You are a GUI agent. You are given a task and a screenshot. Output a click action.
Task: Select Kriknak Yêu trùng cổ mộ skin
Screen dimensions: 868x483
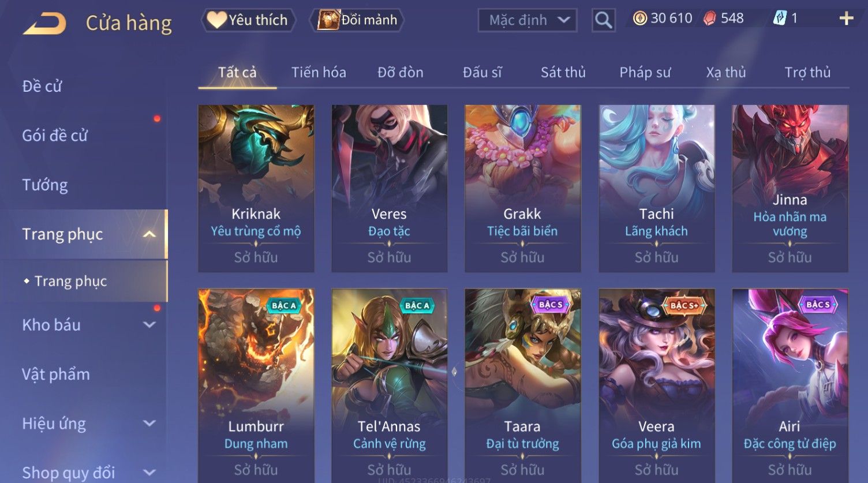coord(256,188)
